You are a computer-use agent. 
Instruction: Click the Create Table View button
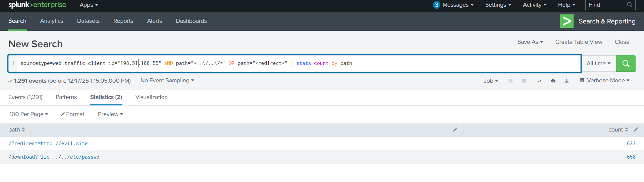(579, 42)
